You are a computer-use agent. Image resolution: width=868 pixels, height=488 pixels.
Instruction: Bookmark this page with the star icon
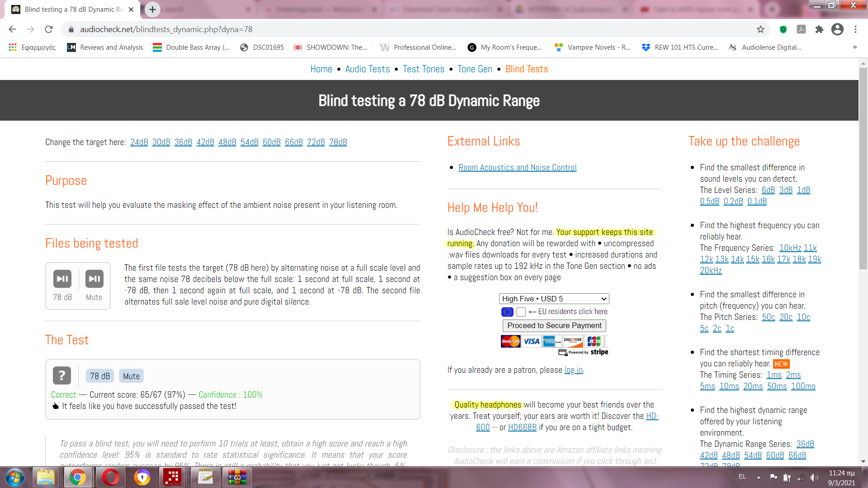click(x=760, y=29)
